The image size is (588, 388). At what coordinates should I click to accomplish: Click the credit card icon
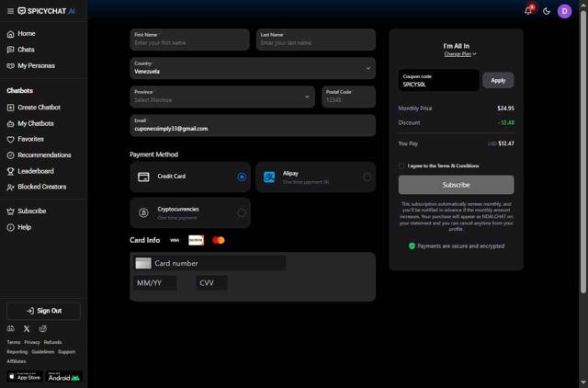[143, 177]
